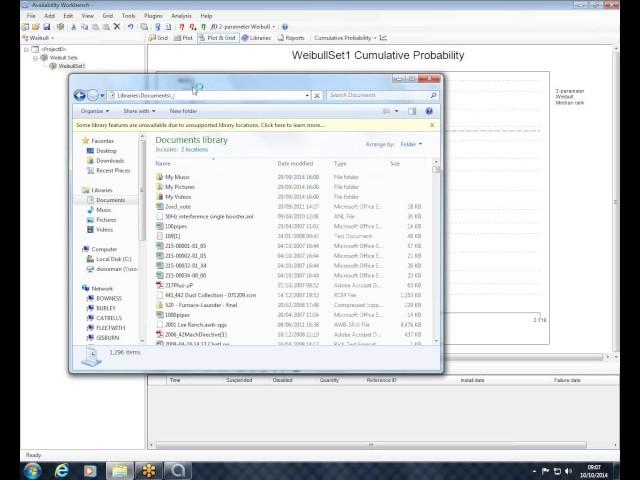Click the Explorer address bar path field
The height and width of the screenshot is (480, 640).
(206, 96)
